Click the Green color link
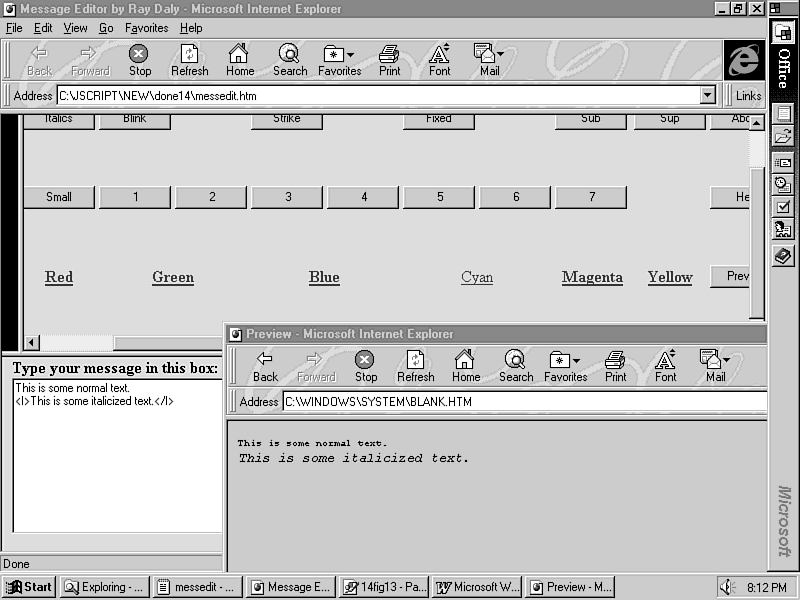Viewport: 800px width, 600px height. coord(173,277)
